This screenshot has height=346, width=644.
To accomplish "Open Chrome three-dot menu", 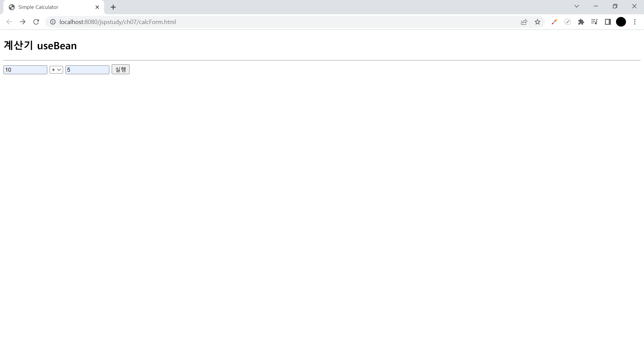I will pos(634,22).
